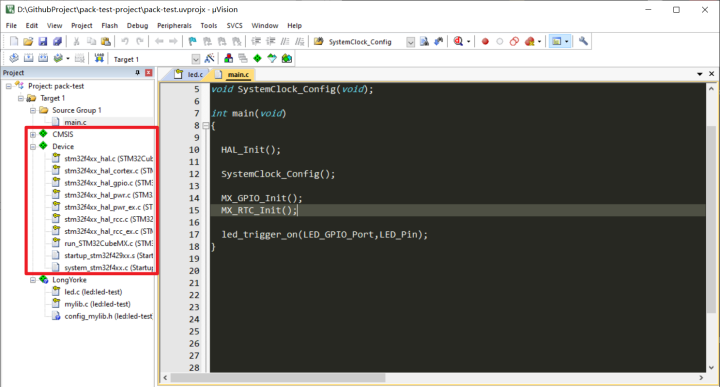Open the Pack Installer icon
This screenshot has height=387, width=720.
[287, 58]
